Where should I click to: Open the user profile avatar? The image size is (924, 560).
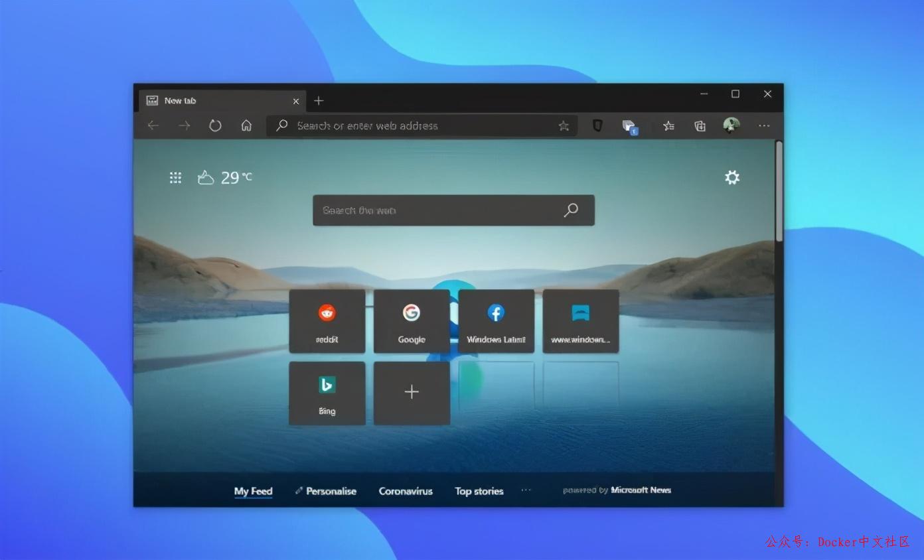click(x=731, y=125)
